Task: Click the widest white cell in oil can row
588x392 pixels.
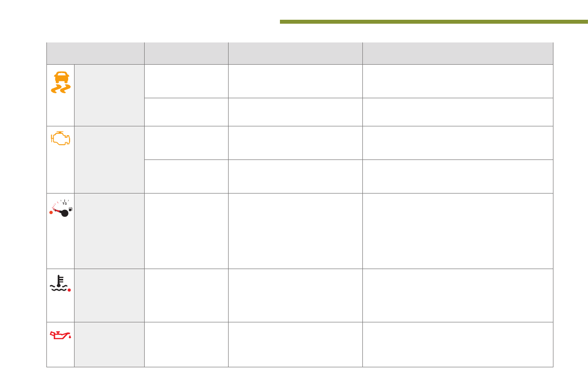Action: pos(458,344)
